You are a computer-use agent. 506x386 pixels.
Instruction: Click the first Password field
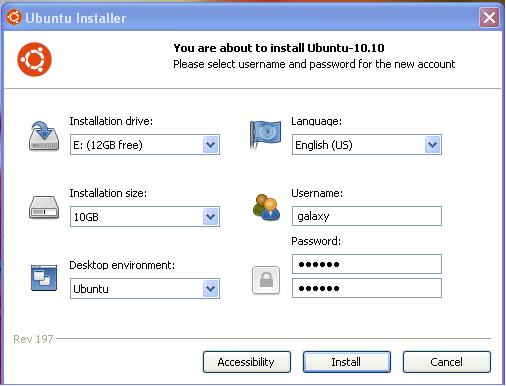tap(367, 264)
